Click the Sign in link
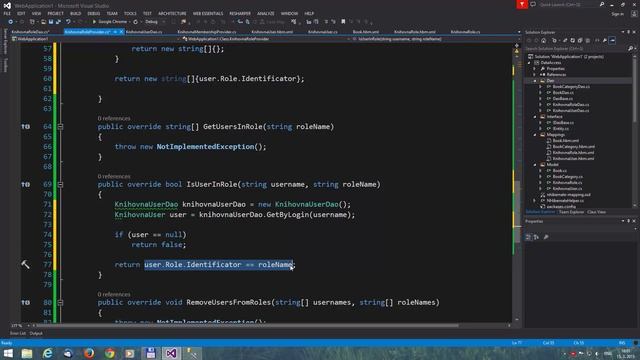640x360 pixels. [x=618, y=14]
